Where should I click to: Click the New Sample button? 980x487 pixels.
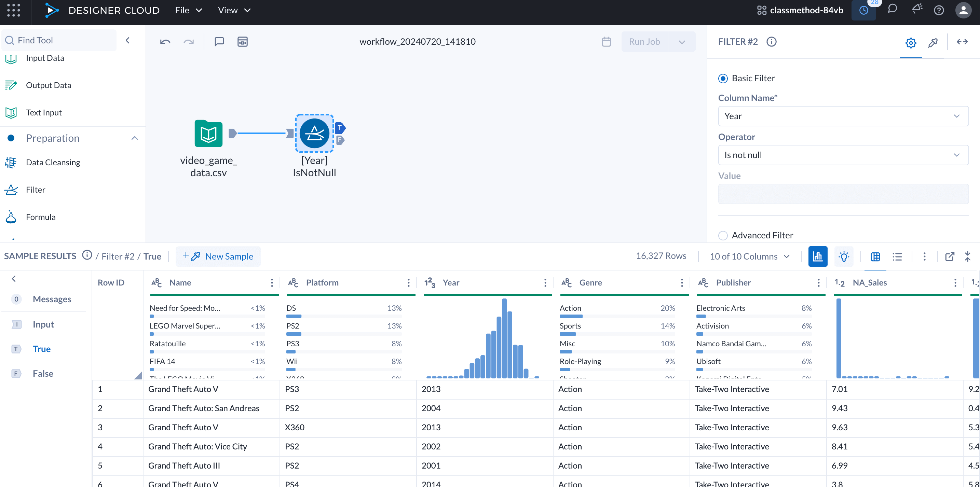[218, 256]
